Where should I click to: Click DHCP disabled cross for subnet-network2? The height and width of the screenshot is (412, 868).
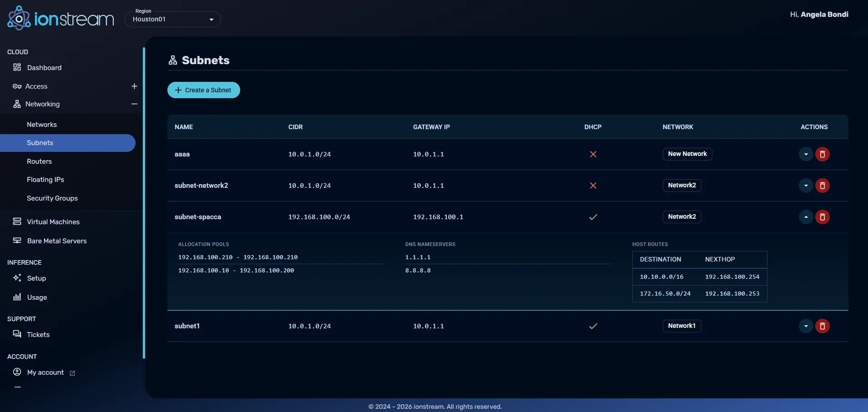(x=593, y=186)
